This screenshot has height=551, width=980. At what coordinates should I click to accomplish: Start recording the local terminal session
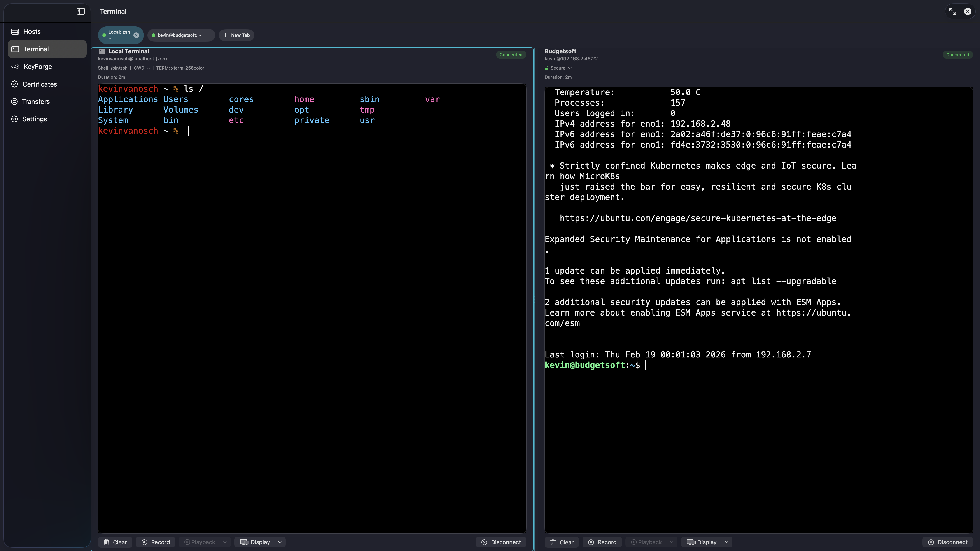[155, 542]
